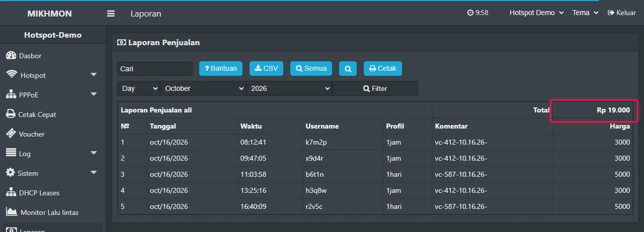
Task: Download the report with CSV button
Action: [267, 68]
